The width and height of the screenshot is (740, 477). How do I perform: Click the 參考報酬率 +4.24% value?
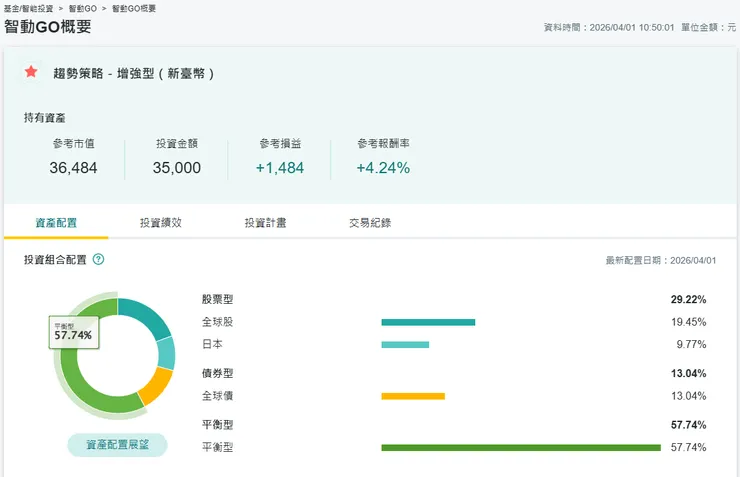[x=383, y=167]
